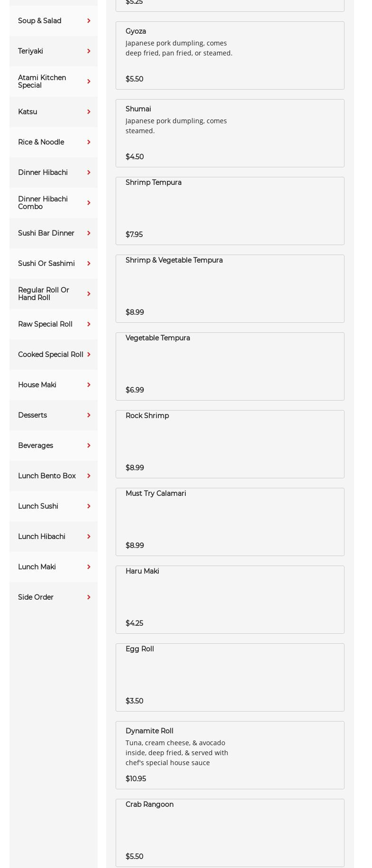Click the chevron beside Atami Kitchen Special
Image resolution: width=372 pixels, height=868 pixels.
tap(89, 82)
